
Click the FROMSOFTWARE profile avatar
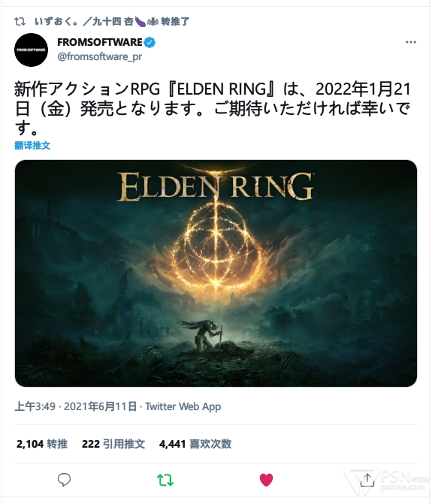point(32,50)
